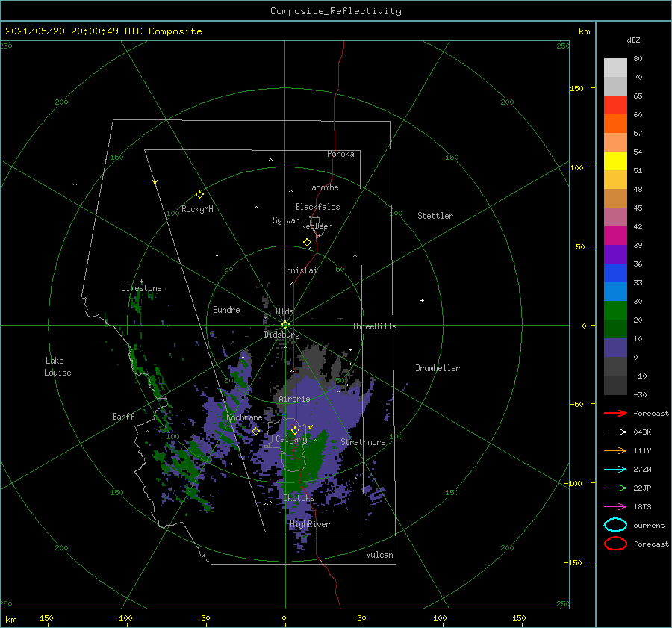672x628 pixels.
Task: Click the Lake Louise label
Action: 57,367
